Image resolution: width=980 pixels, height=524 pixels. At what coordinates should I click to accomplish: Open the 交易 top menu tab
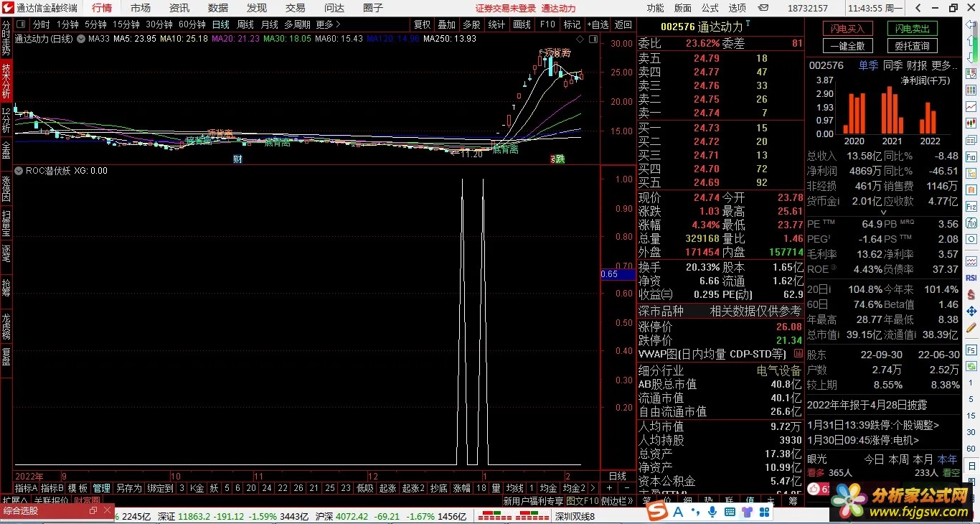pyautogui.click(x=296, y=8)
